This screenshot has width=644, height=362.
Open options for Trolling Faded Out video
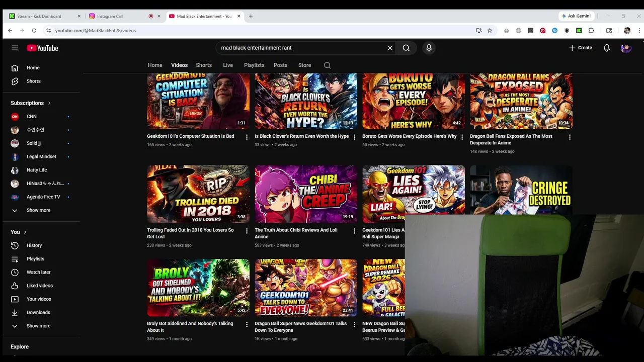[247, 231]
